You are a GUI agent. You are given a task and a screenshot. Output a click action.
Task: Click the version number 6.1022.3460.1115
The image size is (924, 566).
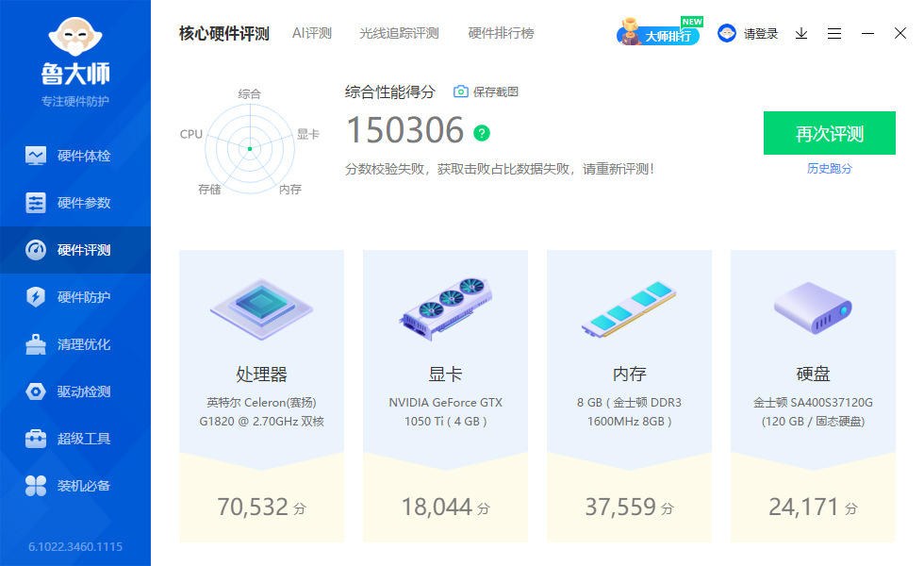75,546
